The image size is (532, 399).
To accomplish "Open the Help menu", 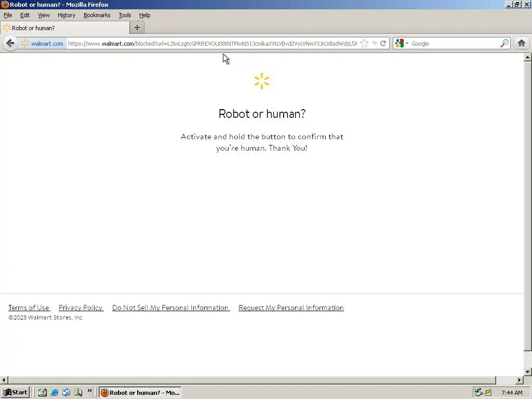I will coord(144,15).
